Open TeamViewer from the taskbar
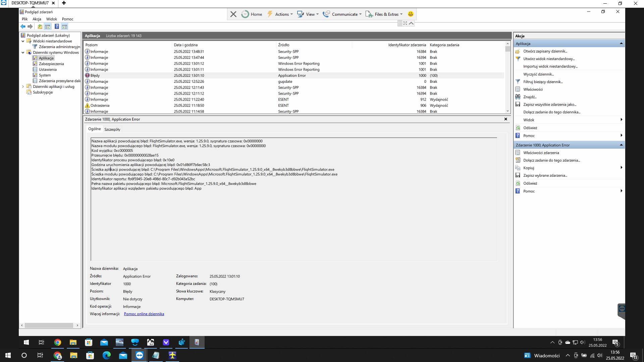 (139, 355)
